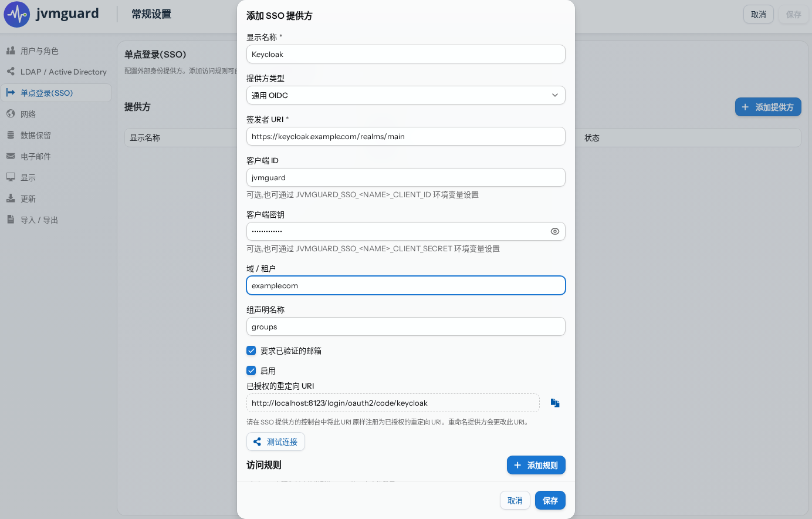Open the 提供方类型 dropdown

pyautogui.click(x=406, y=95)
